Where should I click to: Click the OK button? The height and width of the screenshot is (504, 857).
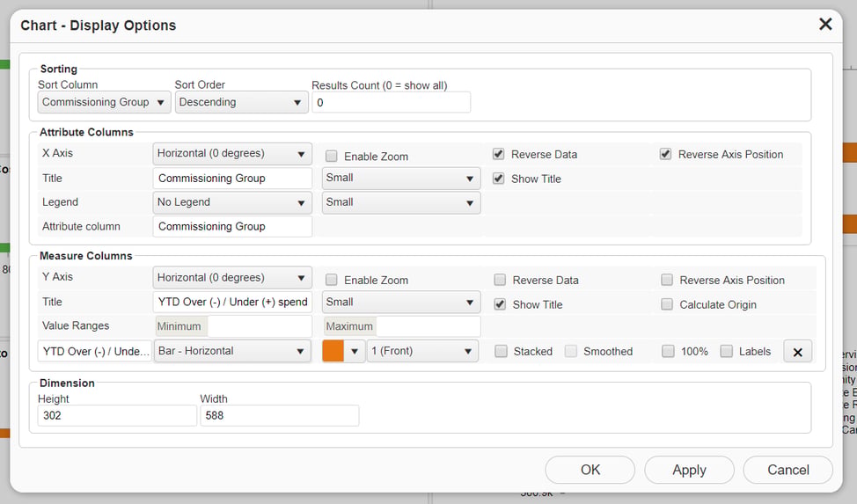pos(590,470)
